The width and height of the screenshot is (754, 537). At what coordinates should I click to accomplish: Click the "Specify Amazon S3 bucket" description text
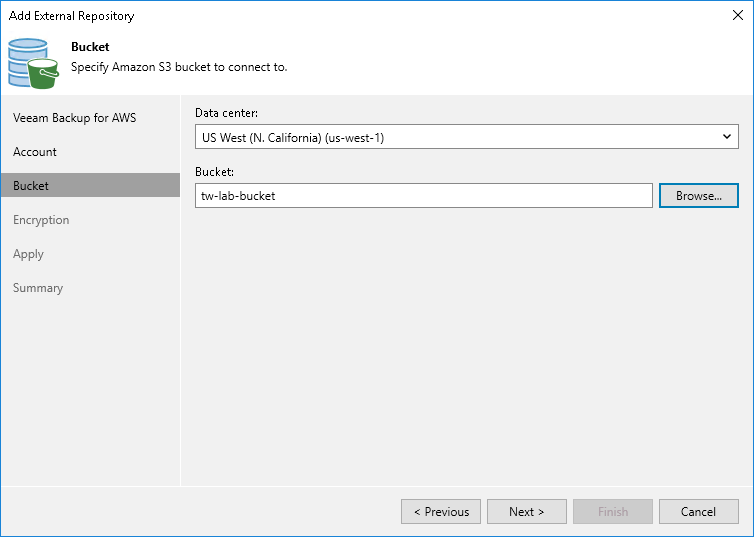(179, 67)
